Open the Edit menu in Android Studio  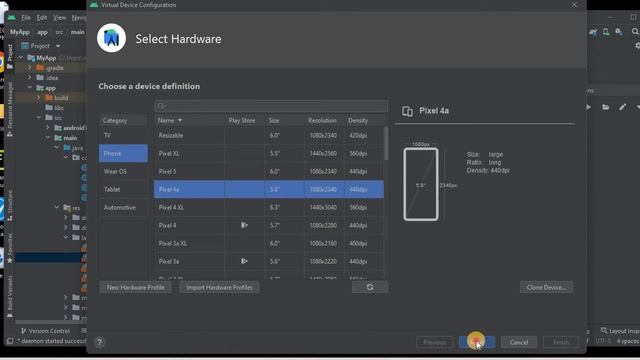42,18
